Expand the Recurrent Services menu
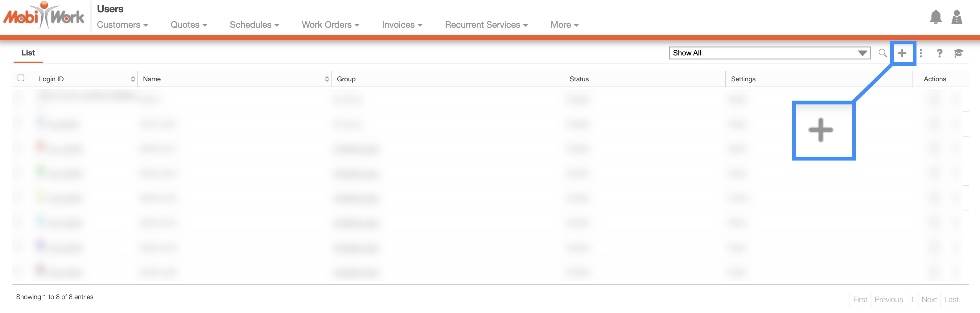This screenshot has height=313, width=980. coord(486,25)
